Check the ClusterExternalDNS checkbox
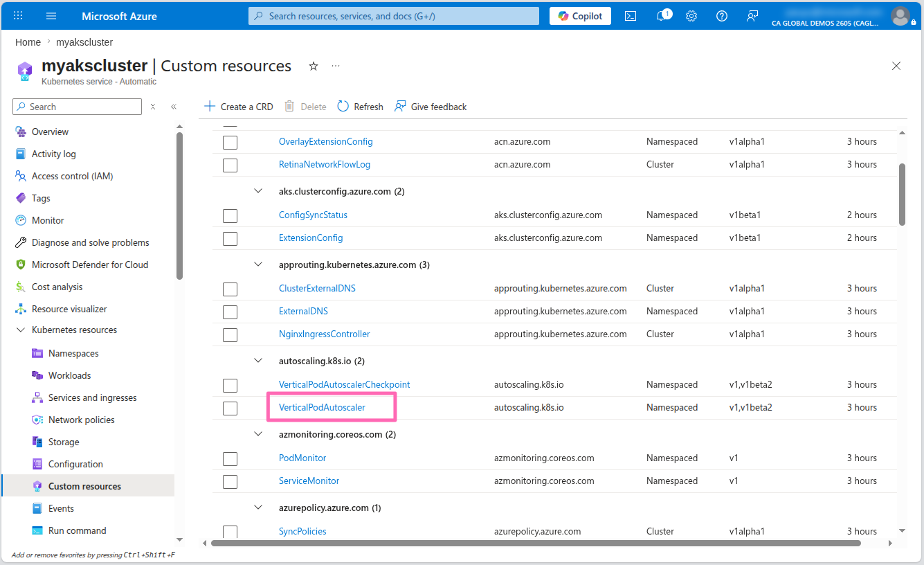 (230, 289)
